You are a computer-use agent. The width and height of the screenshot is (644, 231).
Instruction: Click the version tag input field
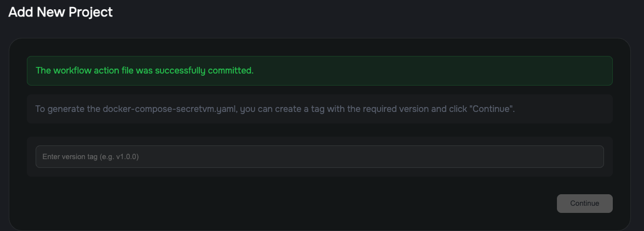pyautogui.click(x=319, y=156)
